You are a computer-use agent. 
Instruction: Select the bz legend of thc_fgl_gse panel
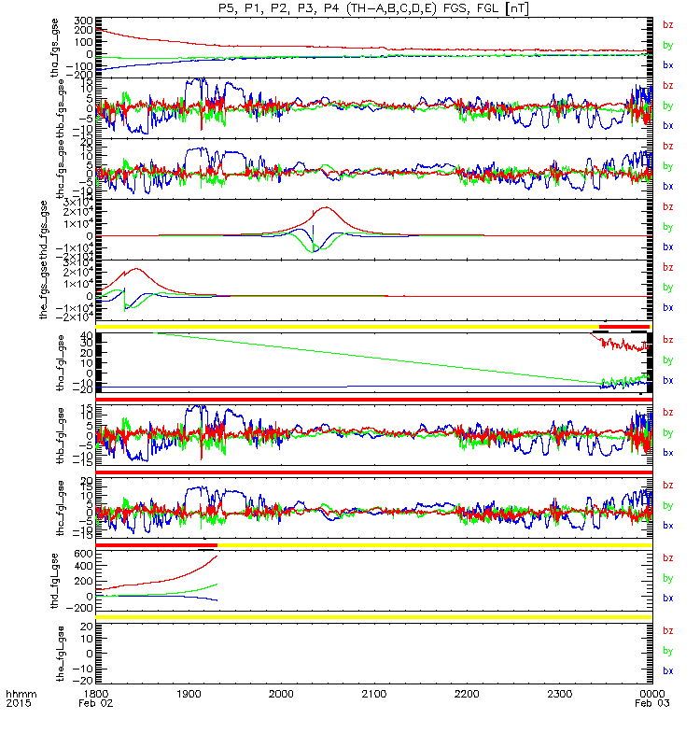coord(668,485)
